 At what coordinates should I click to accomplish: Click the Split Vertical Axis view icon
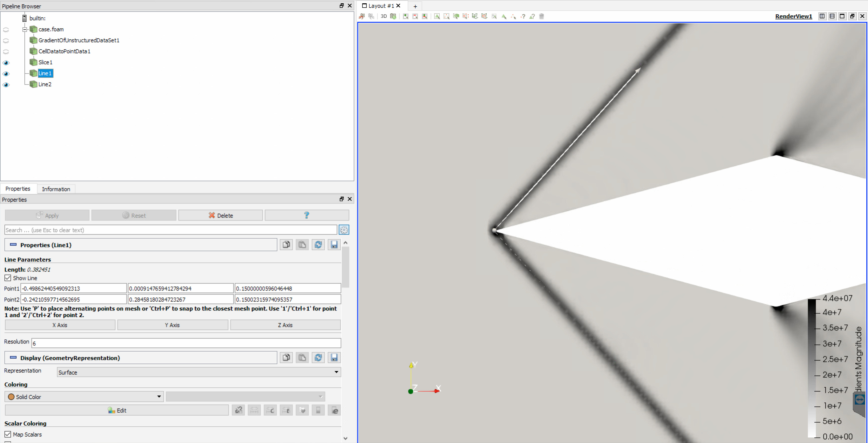pyautogui.click(x=832, y=16)
